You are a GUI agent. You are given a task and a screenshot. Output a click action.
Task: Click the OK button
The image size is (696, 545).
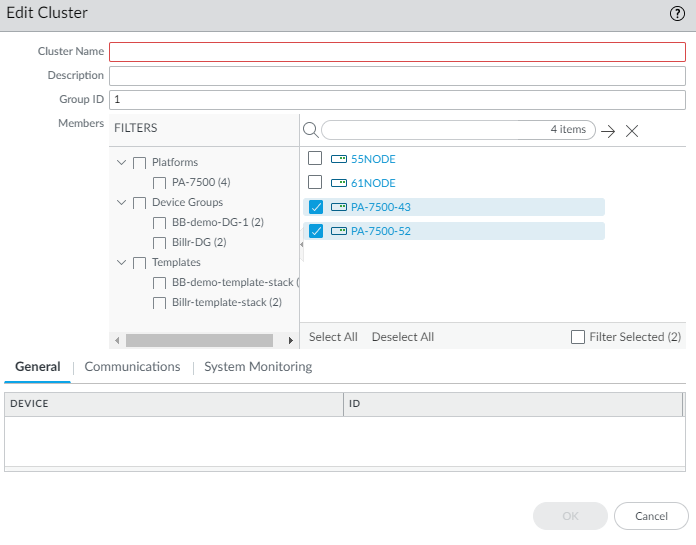pyautogui.click(x=570, y=516)
